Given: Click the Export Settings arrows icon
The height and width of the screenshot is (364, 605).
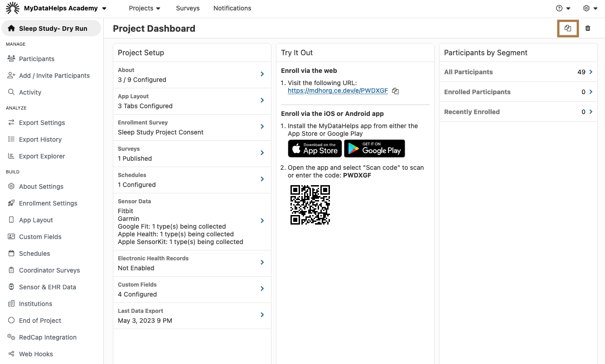Looking at the screenshot, I should [11, 122].
